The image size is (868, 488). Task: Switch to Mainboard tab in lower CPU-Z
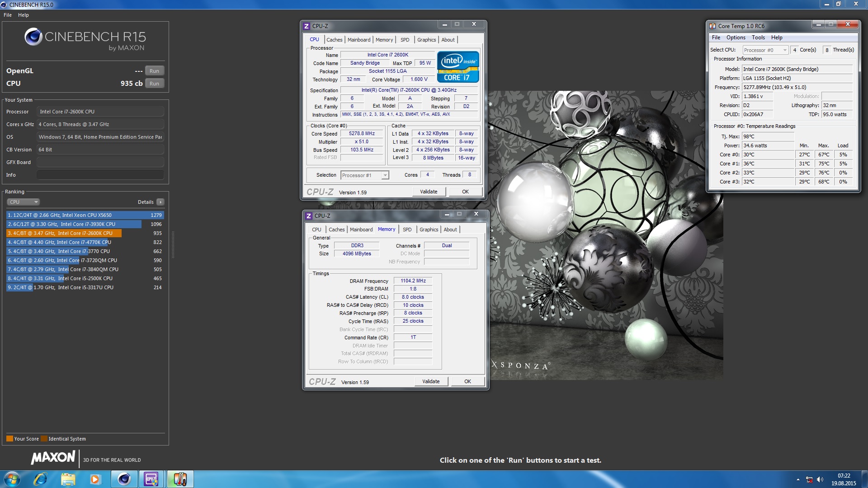pos(361,230)
